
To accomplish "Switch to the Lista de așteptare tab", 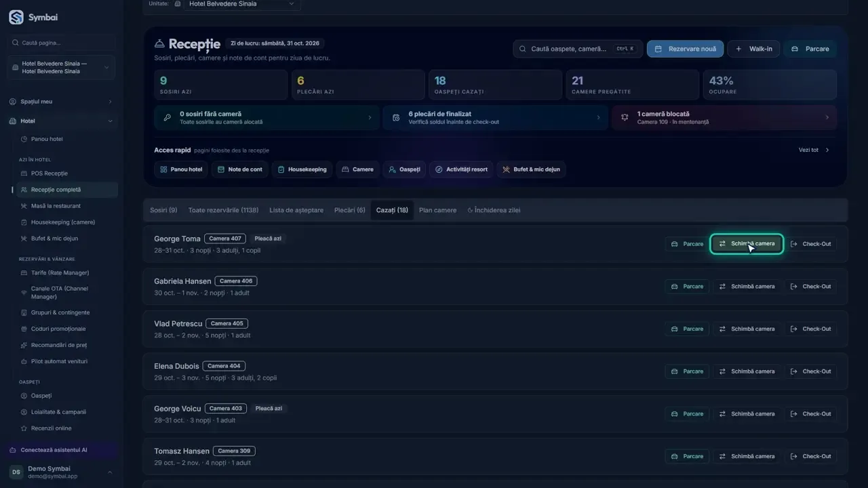I will (x=296, y=210).
